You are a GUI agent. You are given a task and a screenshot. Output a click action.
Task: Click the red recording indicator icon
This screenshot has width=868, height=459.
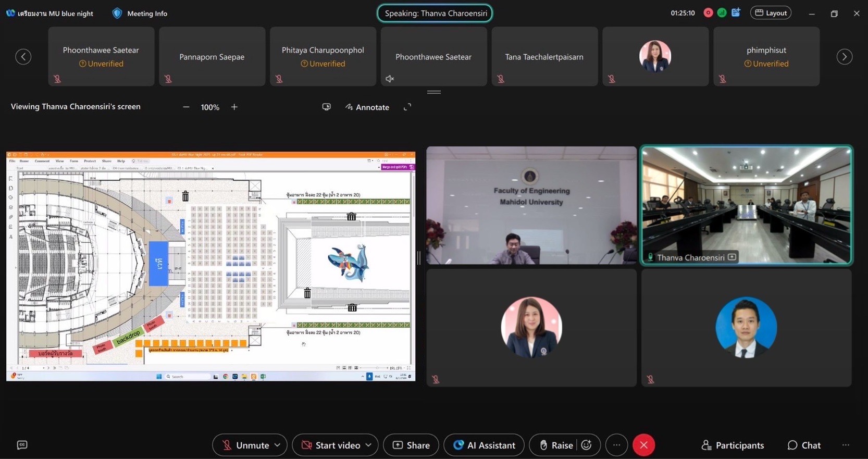[708, 13]
